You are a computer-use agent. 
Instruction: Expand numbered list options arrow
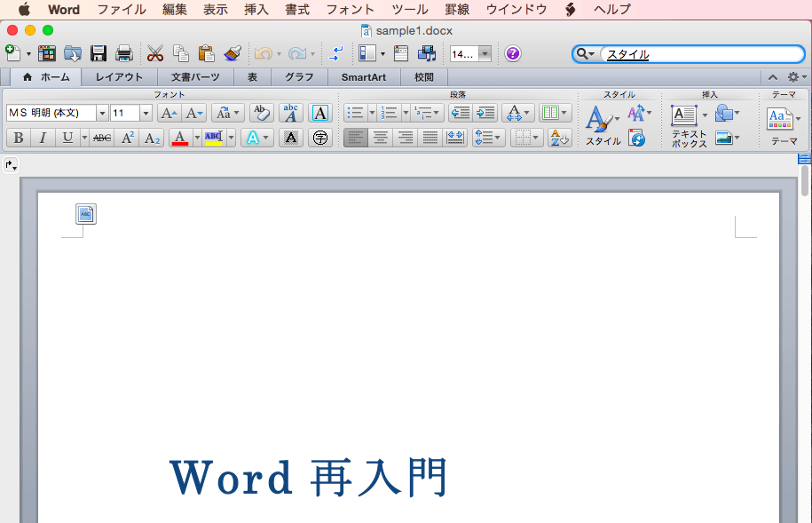406,113
